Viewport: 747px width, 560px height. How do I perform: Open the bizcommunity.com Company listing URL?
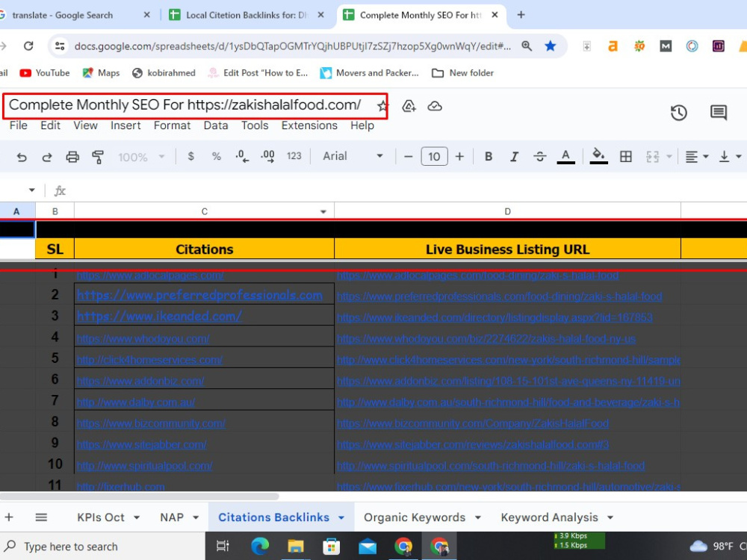coord(473,423)
